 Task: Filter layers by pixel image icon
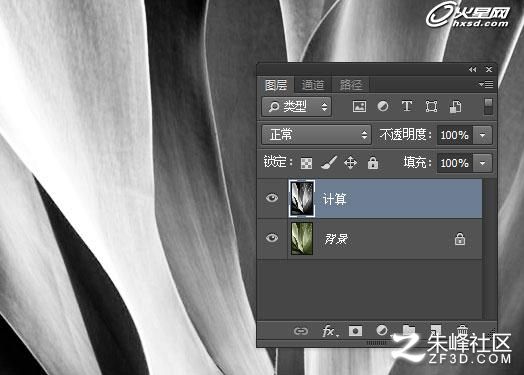[x=359, y=107]
